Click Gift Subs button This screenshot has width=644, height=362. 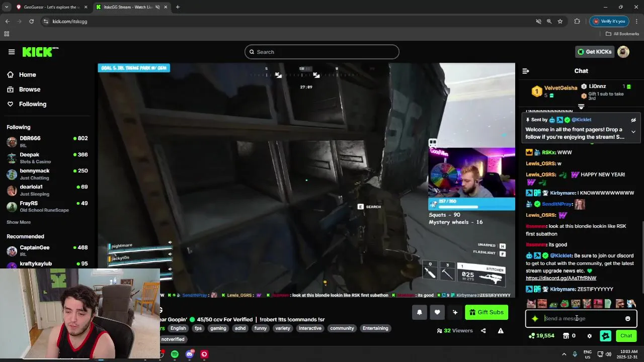click(487, 312)
